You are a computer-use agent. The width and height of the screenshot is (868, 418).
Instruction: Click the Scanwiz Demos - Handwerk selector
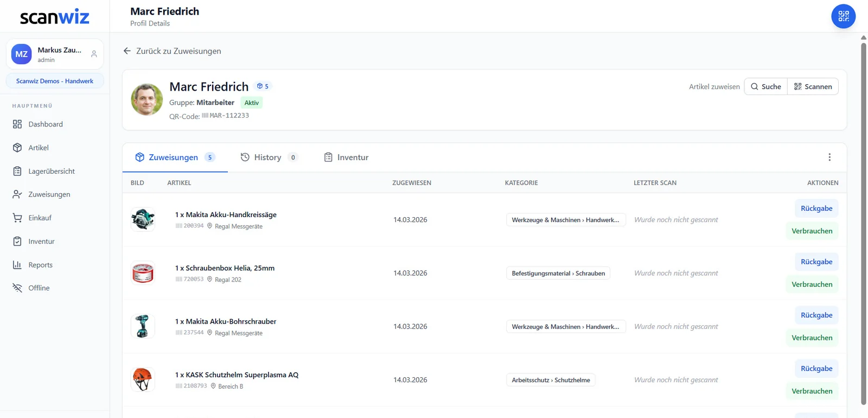coord(55,81)
